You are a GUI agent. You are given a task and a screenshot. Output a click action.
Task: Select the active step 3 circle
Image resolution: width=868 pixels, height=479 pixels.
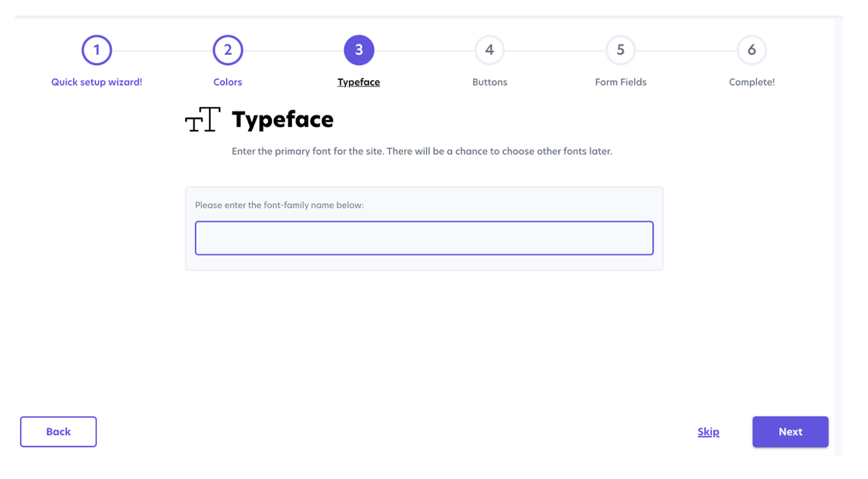click(359, 50)
